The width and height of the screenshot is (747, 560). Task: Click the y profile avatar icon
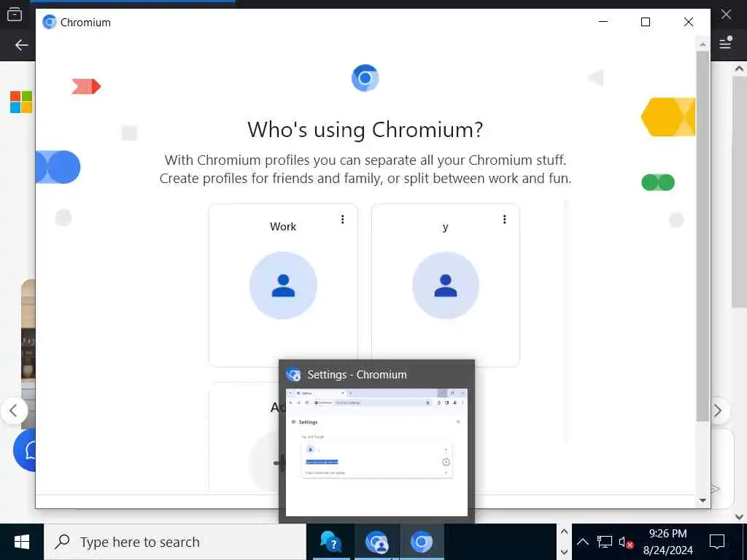[x=446, y=285]
